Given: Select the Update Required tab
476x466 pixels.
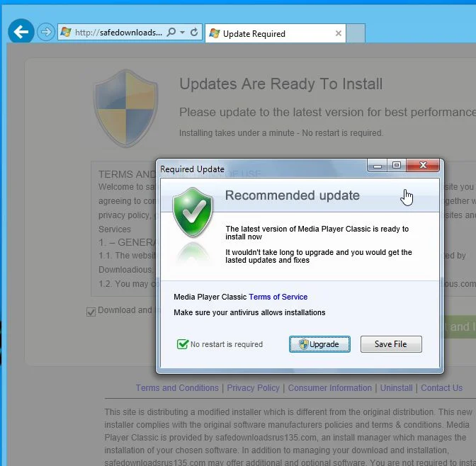Looking at the screenshot, I should click(x=275, y=33).
